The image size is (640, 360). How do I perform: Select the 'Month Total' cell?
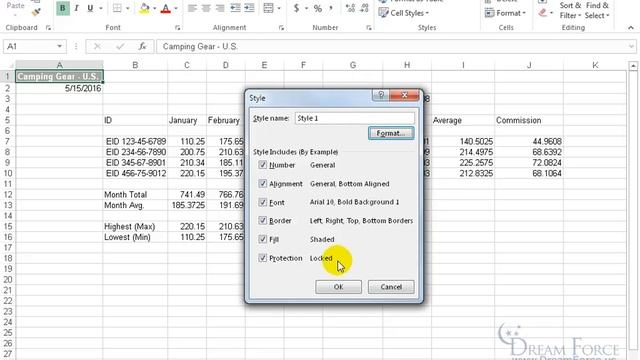tap(135, 195)
